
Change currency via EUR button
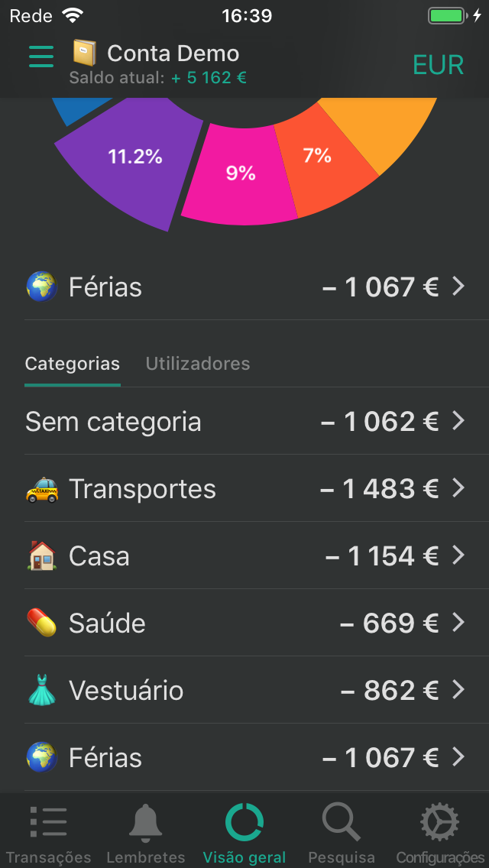(x=438, y=65)
